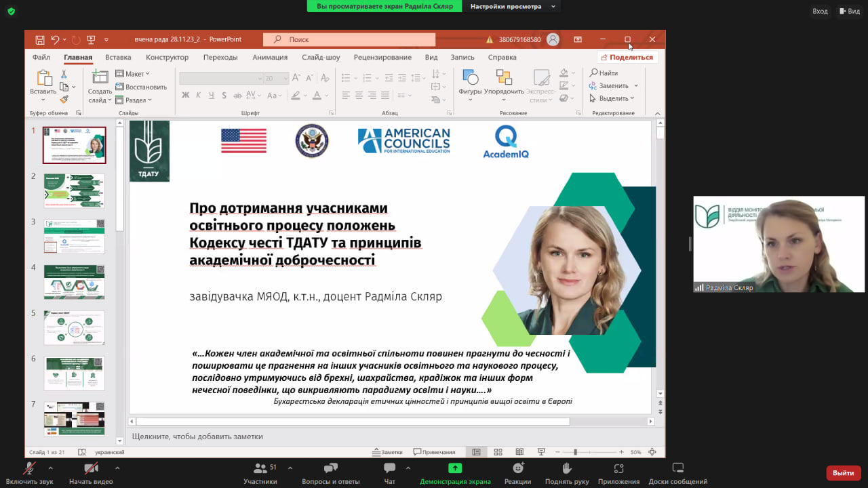The height and width of the screenshot is (488, 868).
Task: Open the font size dropdown
Action: coord(285,79)
